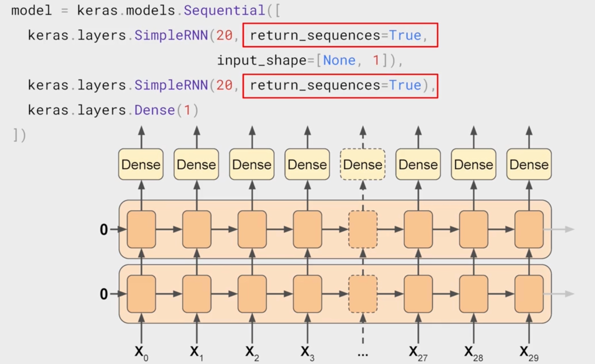Click the lower-layer RNN cell in the x2 column

252,294
